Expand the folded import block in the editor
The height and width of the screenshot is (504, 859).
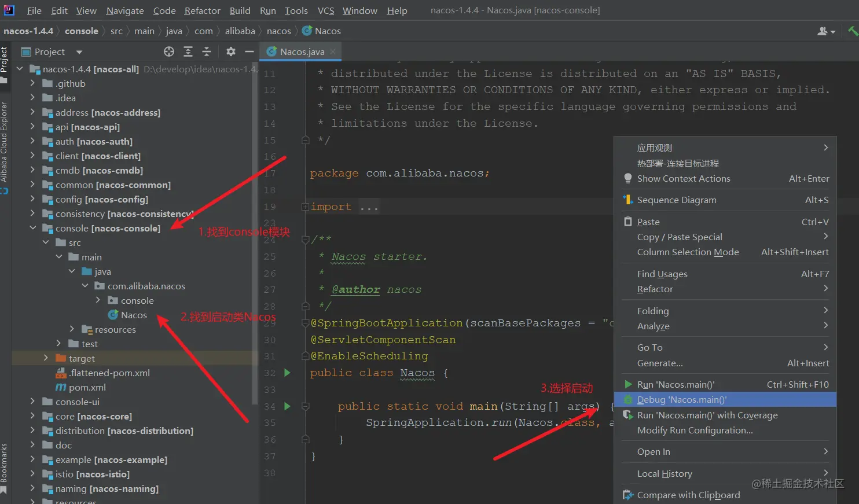pyautogui.click(x=305, y=207)
